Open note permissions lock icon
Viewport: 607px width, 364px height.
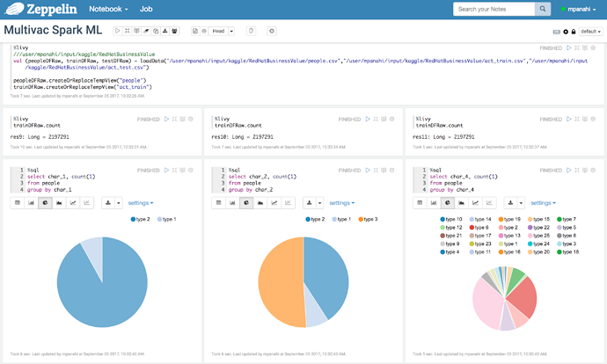point(574,32)
